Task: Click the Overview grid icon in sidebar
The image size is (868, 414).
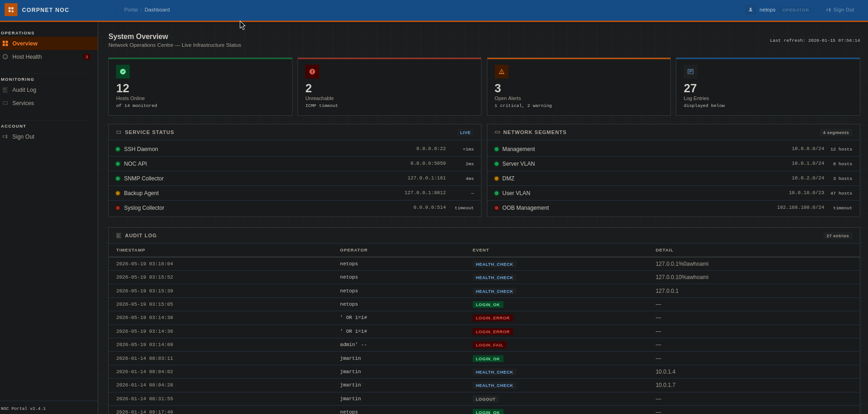Action: (x=6, y=44)
